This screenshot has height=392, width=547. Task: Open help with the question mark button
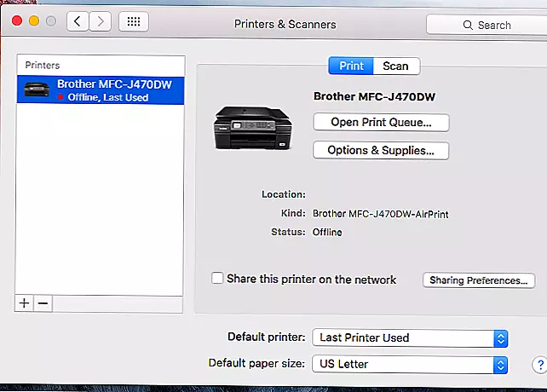[x=538, y=364]
